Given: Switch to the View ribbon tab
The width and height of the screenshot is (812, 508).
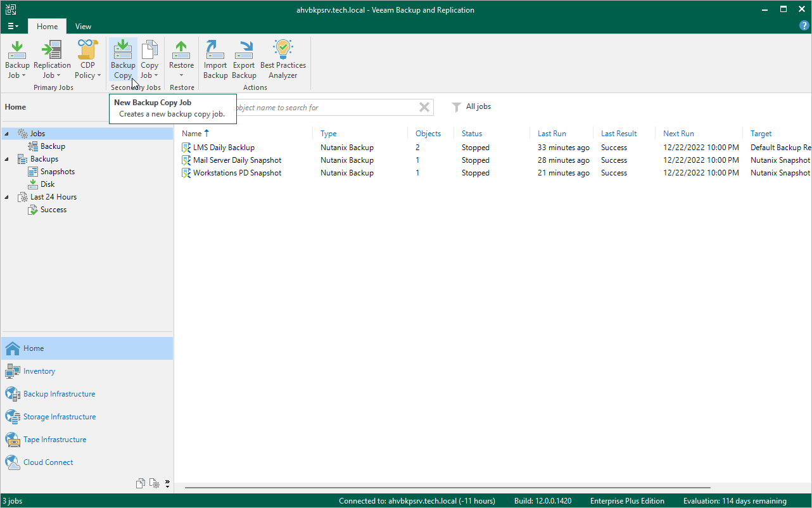Looking at the screenshot, I should point(83,27).
